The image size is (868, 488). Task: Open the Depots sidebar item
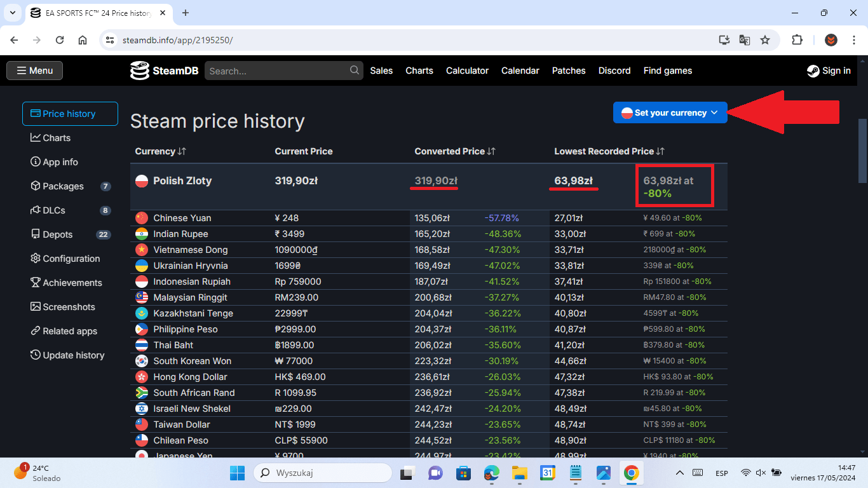click(70, 234)
